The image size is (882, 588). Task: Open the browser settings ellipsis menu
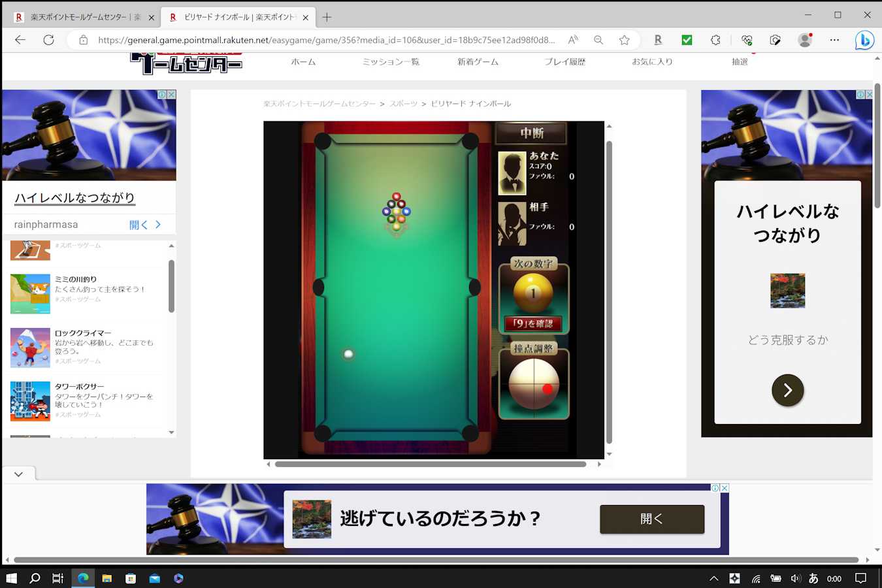(x=834, y=40)
